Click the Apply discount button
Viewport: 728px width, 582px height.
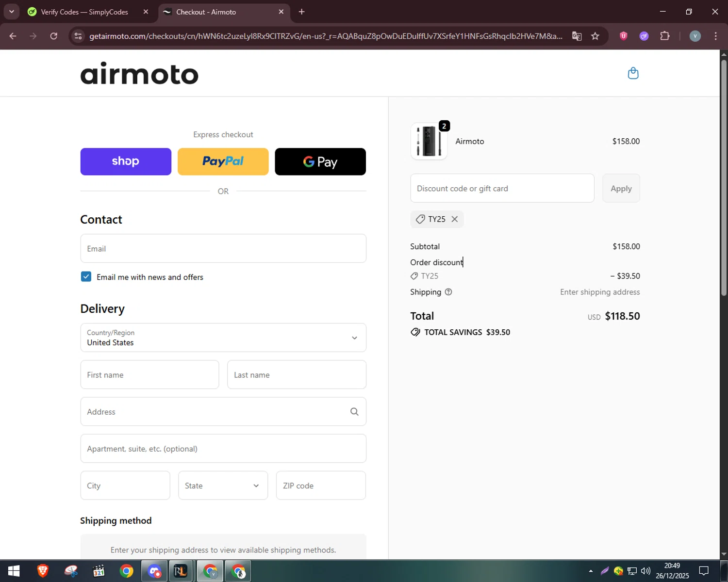[x=621, y=188]
